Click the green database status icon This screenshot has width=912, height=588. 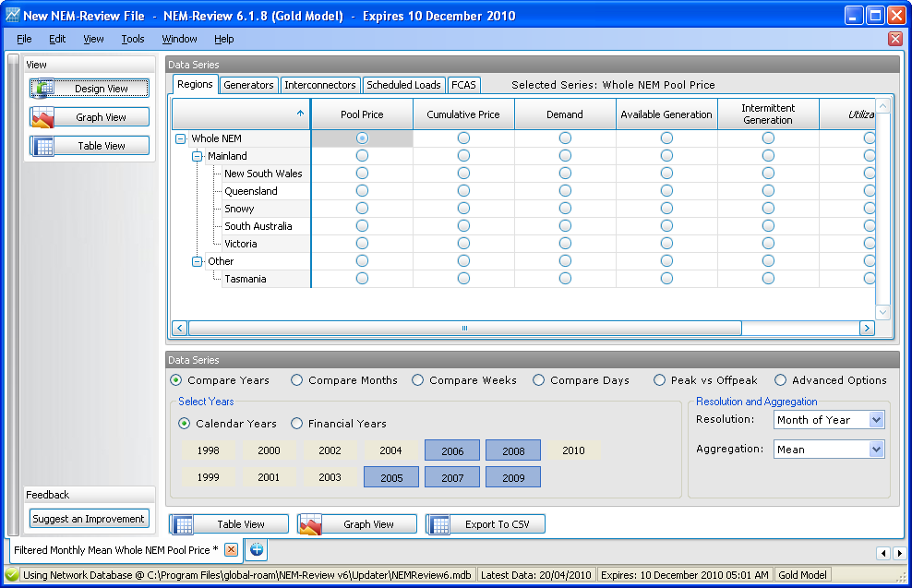(x=12, y=575)
